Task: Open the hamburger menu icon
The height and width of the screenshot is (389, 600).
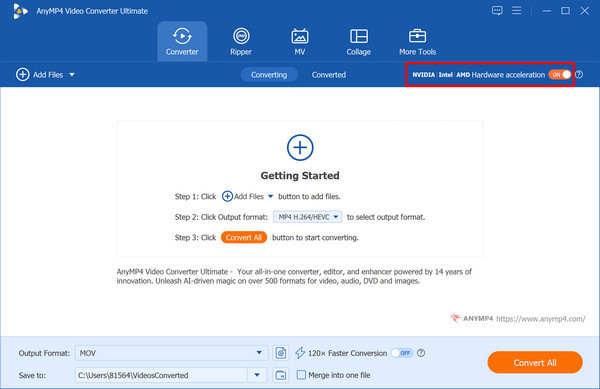Action: (x=517, y=10)
